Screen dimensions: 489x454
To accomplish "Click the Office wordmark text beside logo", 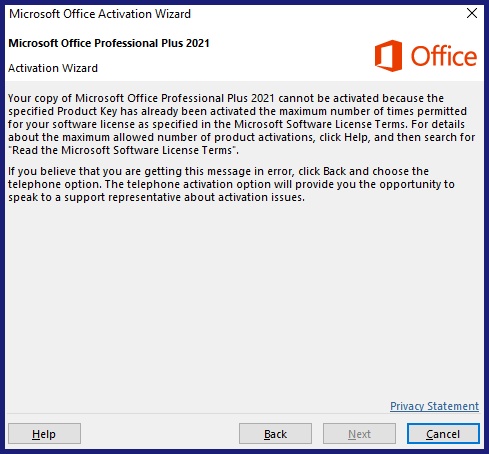I will [x=444, y=56].
